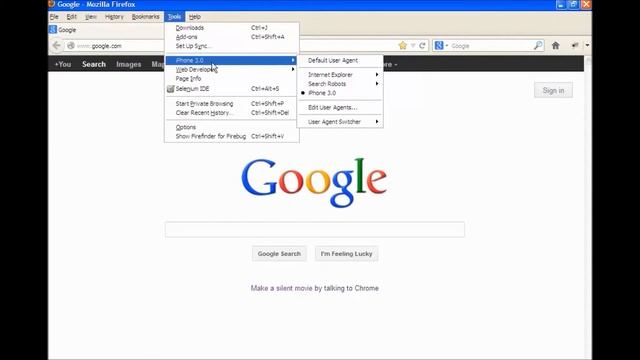This screenshot has height=360, width=640.
Task: Expand the Search Robots submenu
Action: pyautogui.click(x=340, y=84)
